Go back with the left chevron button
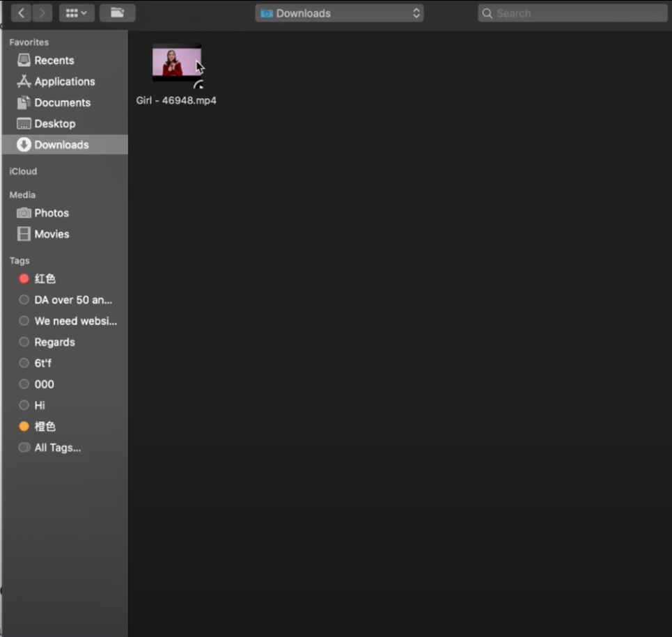The height and width of the screenshot is (637, 672). pyautogui.click(x=21, y=13)
